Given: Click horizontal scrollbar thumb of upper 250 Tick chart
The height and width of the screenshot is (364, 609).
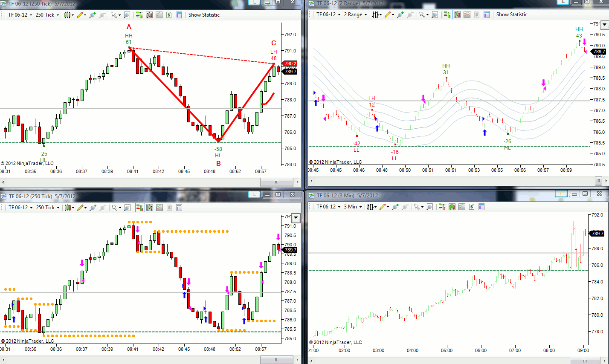Looking at the screenshot, I should [x=276, y=182].
